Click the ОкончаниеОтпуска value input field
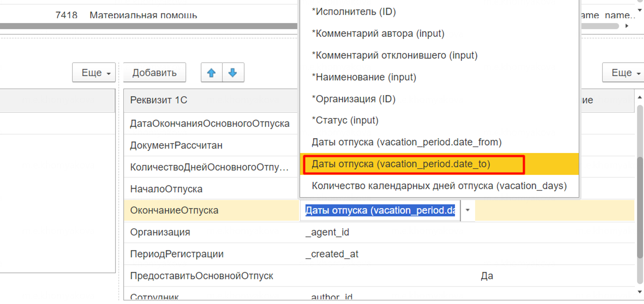This screenshot has height=304, width=644. point(380,210)
